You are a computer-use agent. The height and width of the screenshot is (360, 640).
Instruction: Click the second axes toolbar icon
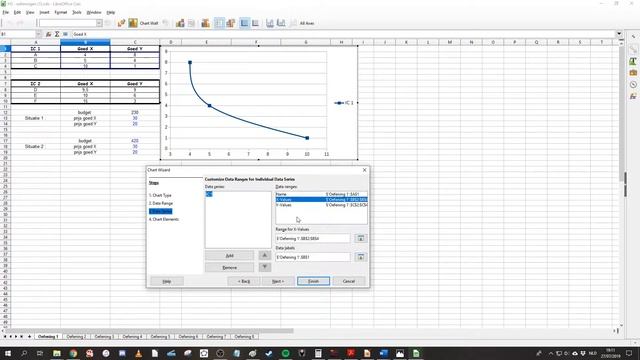(281, 23)
